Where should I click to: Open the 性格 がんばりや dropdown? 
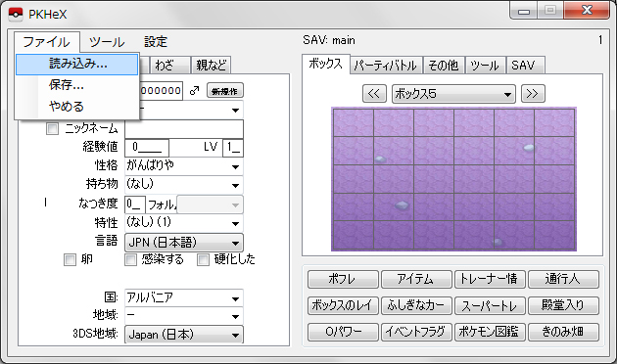184,166
